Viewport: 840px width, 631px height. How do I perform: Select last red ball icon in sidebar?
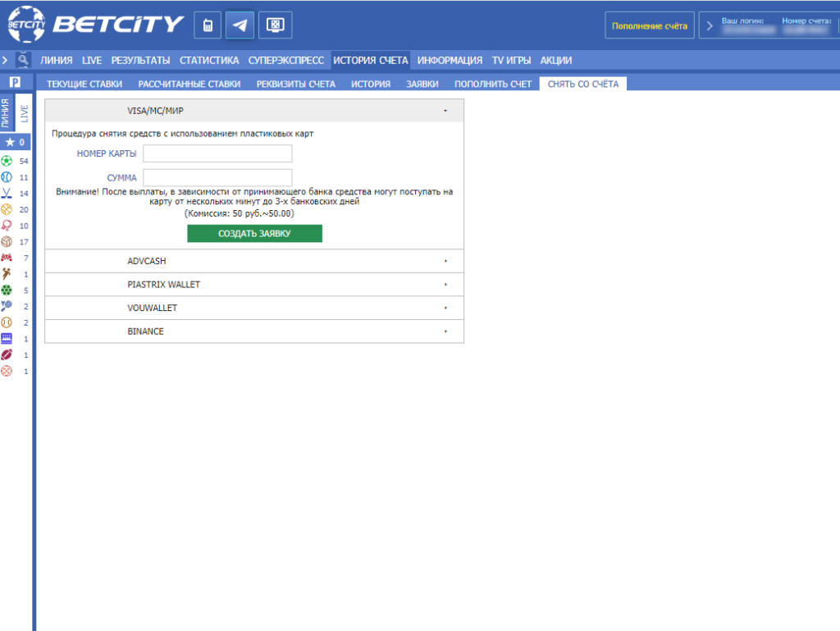pyautogui.click(x=7, y=371)
